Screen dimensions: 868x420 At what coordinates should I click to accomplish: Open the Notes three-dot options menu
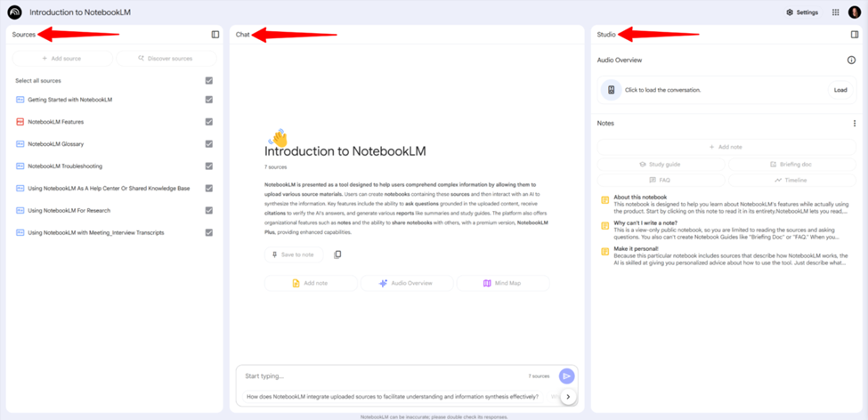coord(855,124)
